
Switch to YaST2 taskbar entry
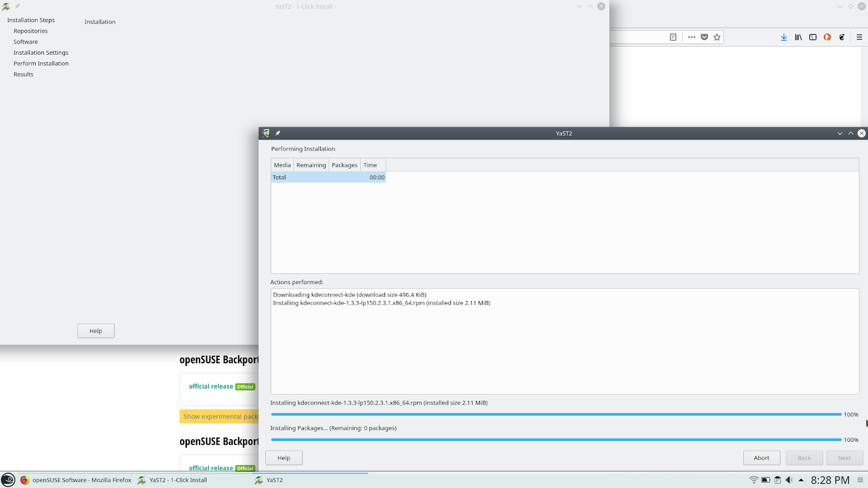pos(310,480)
